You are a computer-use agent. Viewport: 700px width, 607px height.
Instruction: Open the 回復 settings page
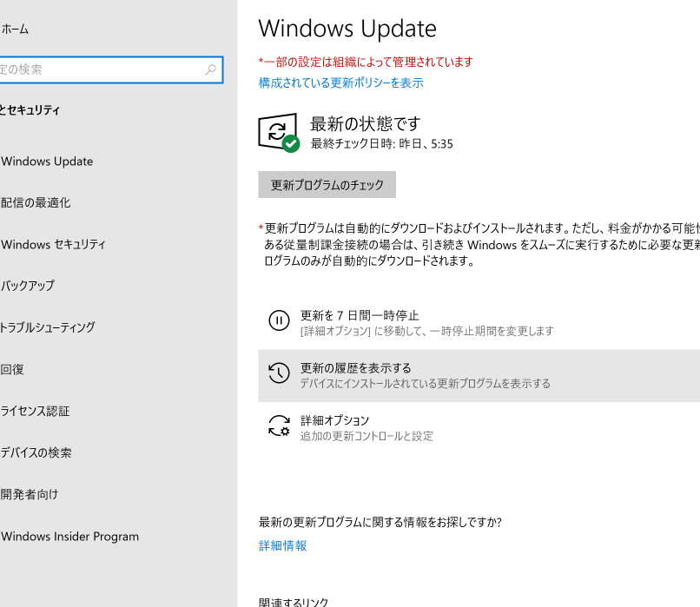coord(14,370)
